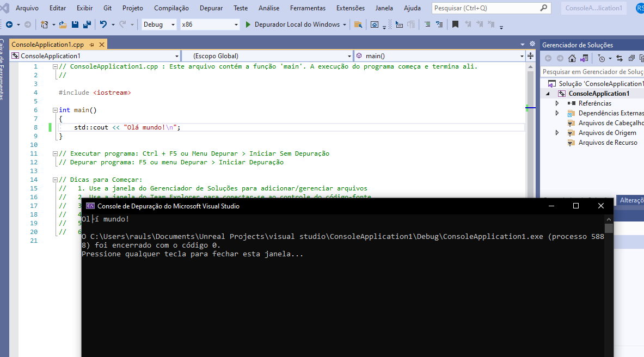Open the Ferramentas menu
Image resolution: width=644 pixels, height=357 pixels.
308,8
